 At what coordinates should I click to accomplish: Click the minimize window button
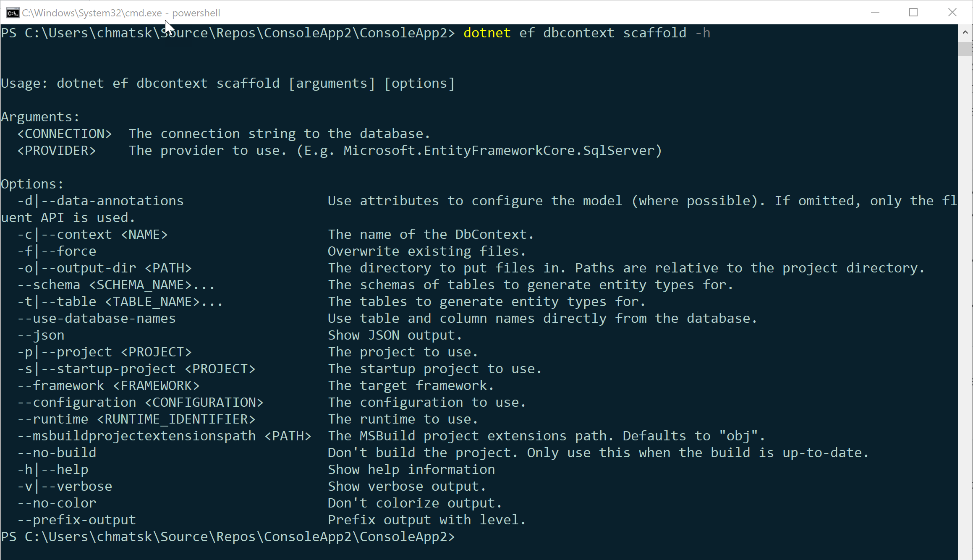pyautogui.click(x=876, y=12)
